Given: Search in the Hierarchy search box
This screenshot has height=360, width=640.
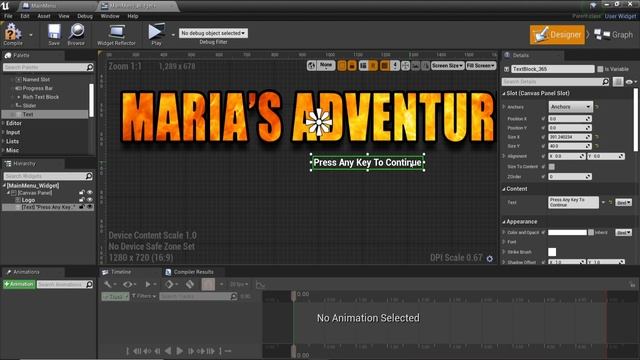Looking at the screenshot, I should click(48, 176).
